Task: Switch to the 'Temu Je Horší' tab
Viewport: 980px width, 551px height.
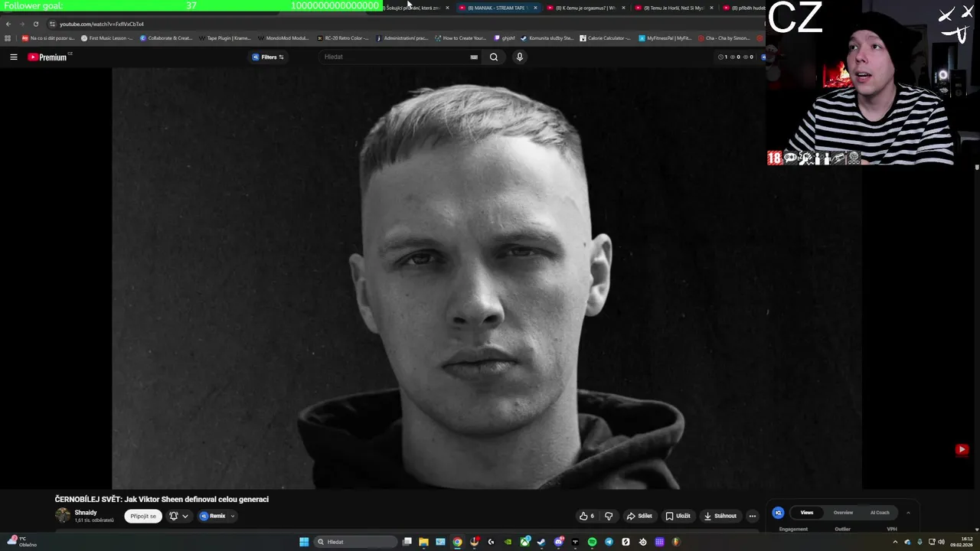Action: (x=672, y=8)
